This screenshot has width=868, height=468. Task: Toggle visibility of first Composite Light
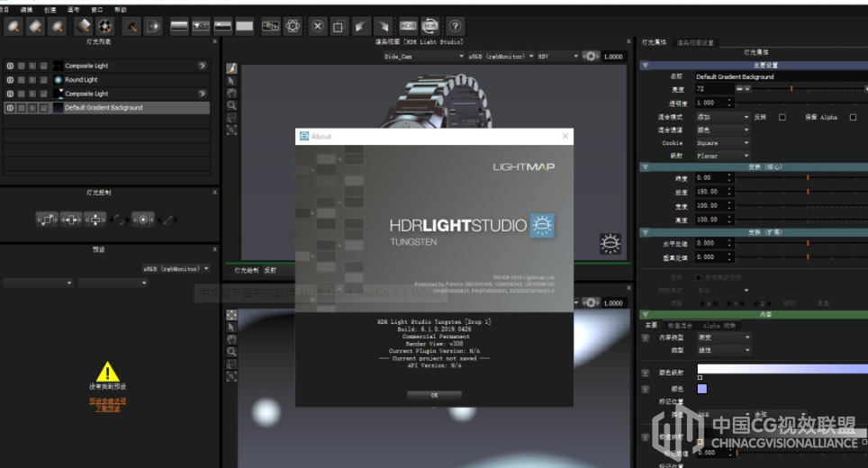[x=10, y=66]
